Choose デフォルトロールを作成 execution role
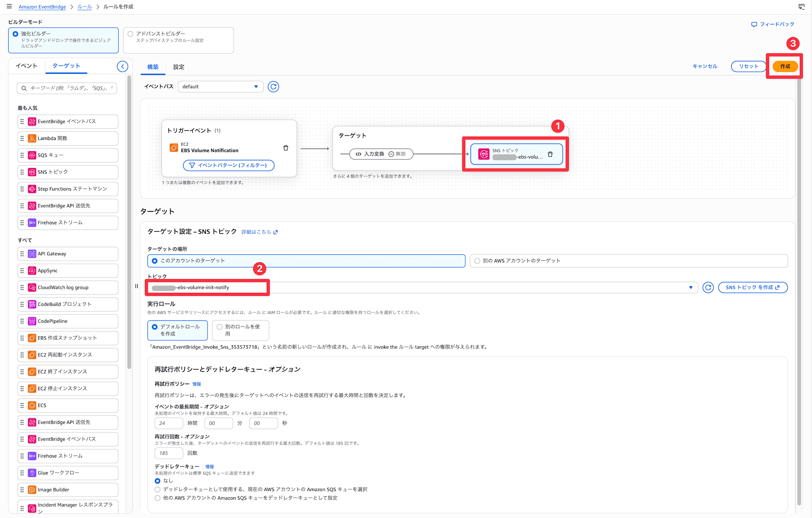The width and height of the screenshot is (812, 518). [177, 330]
